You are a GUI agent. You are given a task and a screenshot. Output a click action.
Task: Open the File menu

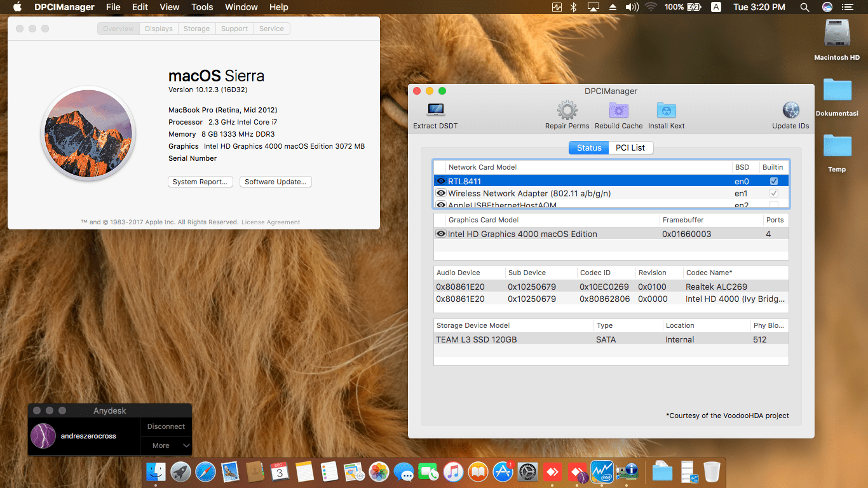pyautogui.click(x=113, y=7)
